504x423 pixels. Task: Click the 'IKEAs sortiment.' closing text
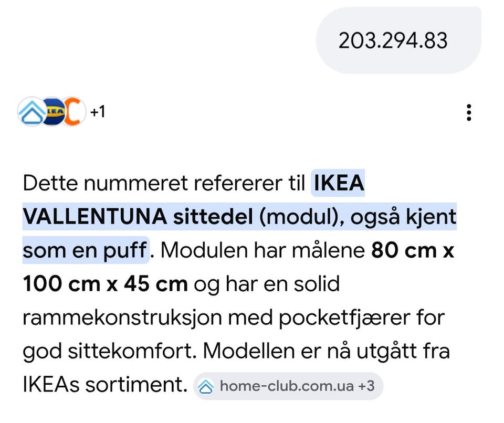click(x=105, y=385)
